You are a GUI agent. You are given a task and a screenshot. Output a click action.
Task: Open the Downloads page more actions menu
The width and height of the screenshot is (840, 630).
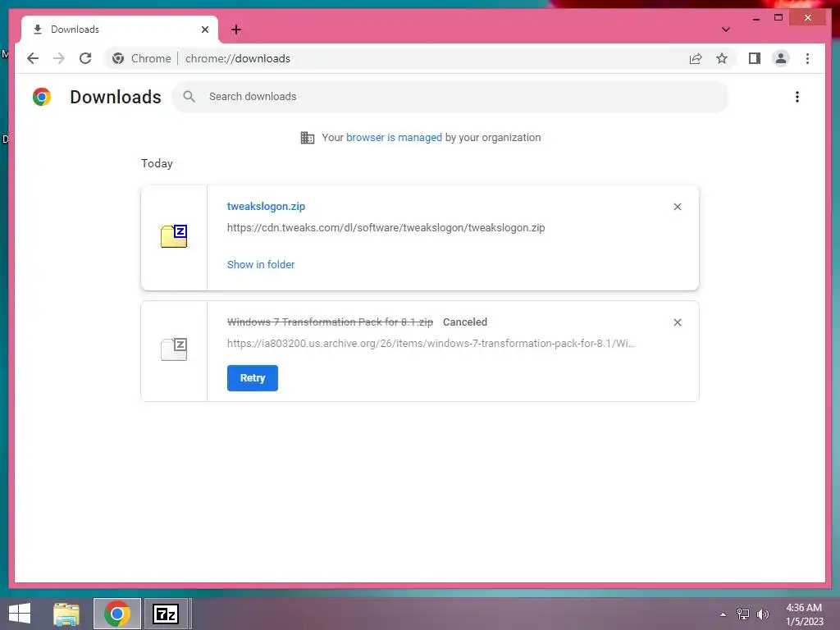[797, 97]
